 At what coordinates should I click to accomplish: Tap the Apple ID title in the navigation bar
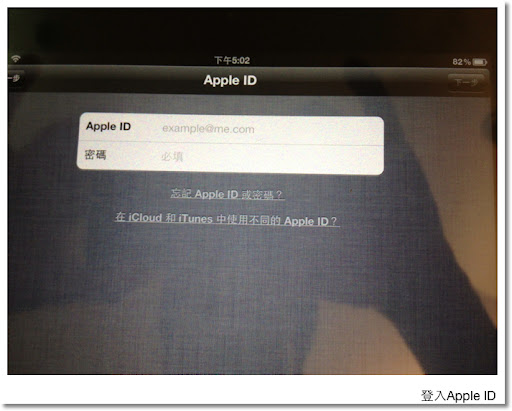[x=230, y=81]
